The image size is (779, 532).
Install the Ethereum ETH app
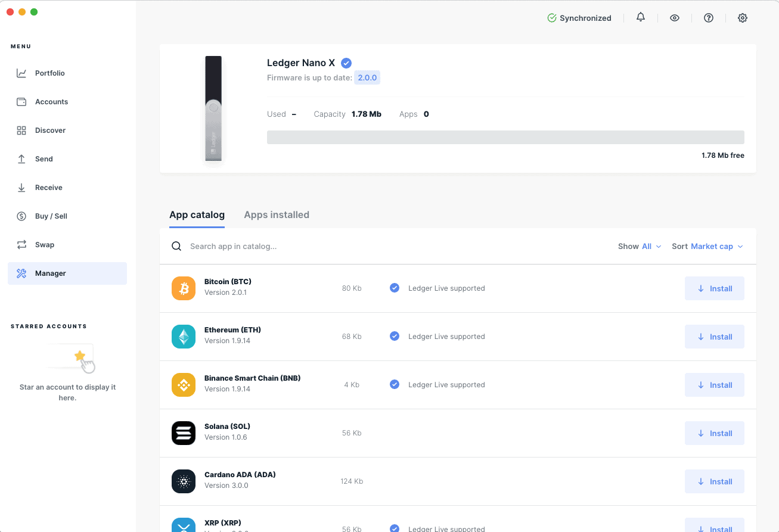[714, 337]
